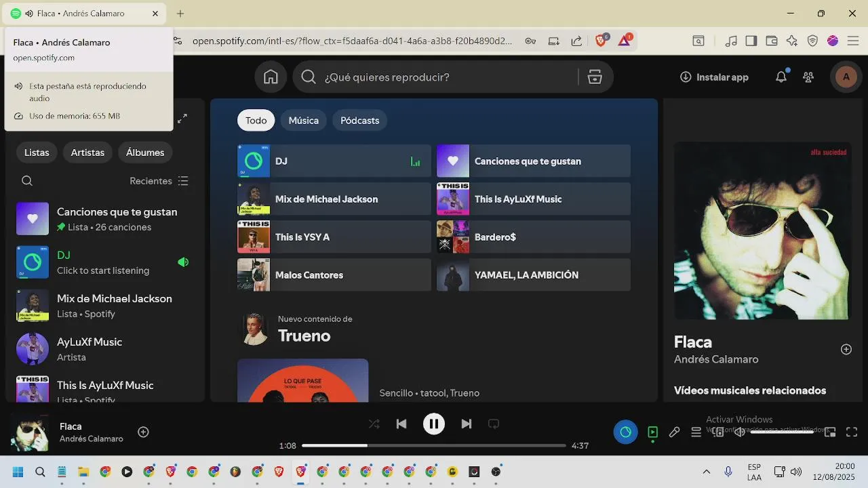The width and height of the screenshot is (868, 488).
Task: Toggle the Now Playing view icon
Action: tap(652, 432)
